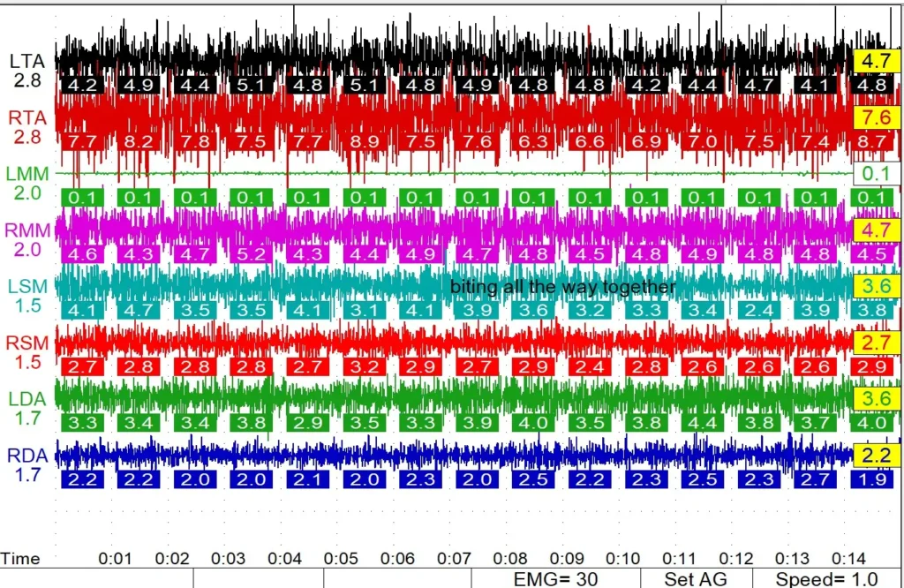Image resolution: width=904 pixels, height=588 pixels.
Task: Click the white 0.1 LMM current value box
Action: 877,174
